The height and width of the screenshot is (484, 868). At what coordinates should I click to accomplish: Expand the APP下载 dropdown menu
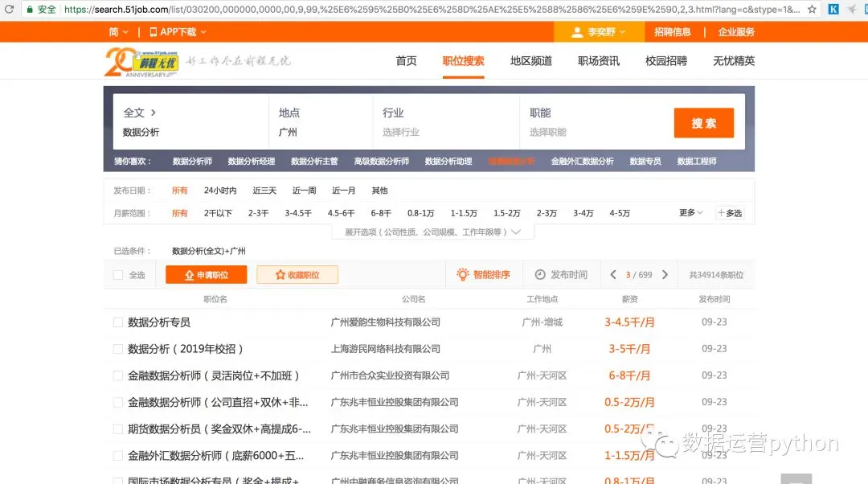coord(203,32)
